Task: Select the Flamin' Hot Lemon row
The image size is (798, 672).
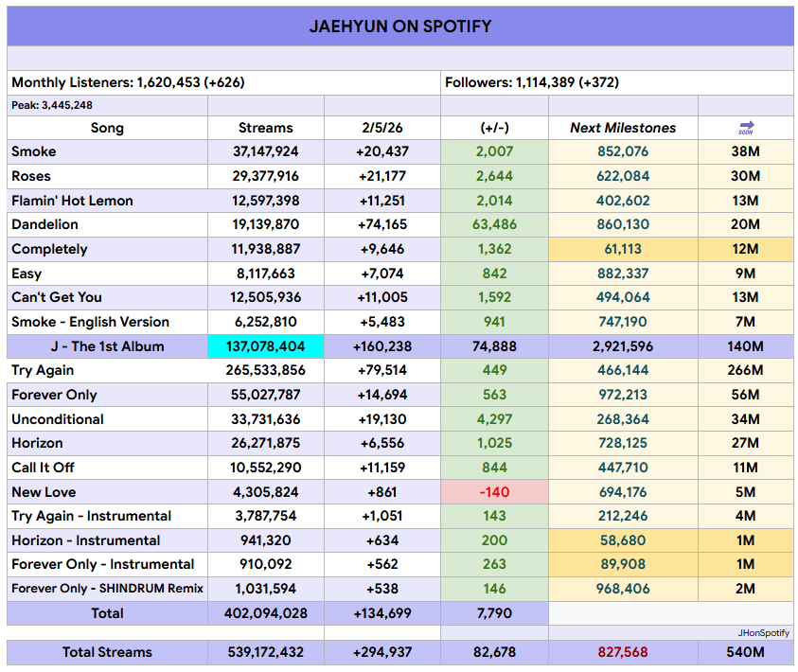Action: pyautogui.click(x=400, y=201)
